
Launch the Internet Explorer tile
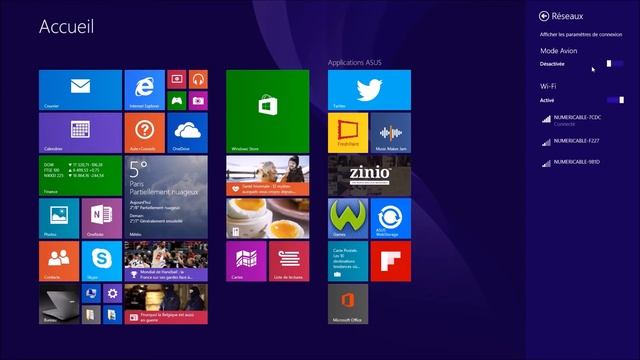pos(144,90)
